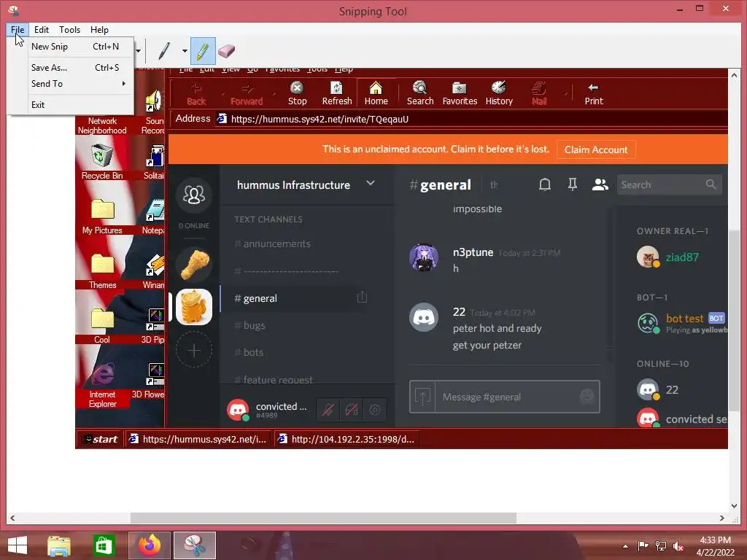The width and height of the screenshot is (747, 560).
Task: Click the Forward browser button
Action: point(247,94)
